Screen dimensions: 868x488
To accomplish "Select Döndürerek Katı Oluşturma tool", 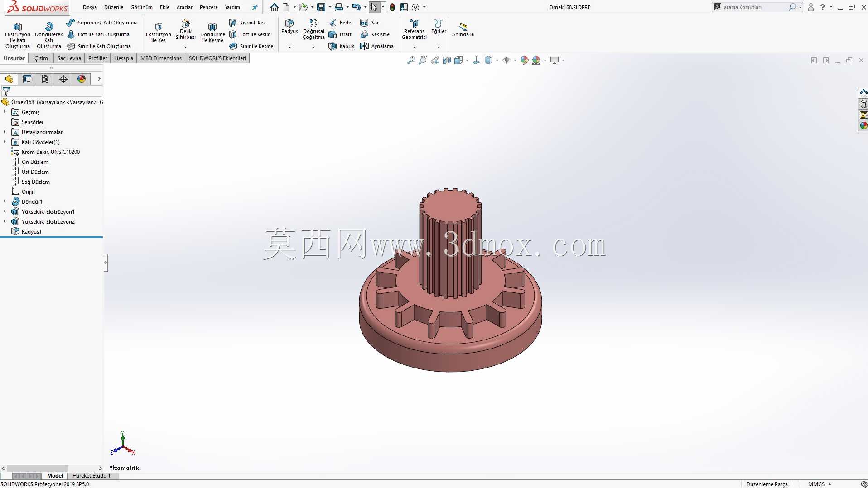I will click(49, 35).
